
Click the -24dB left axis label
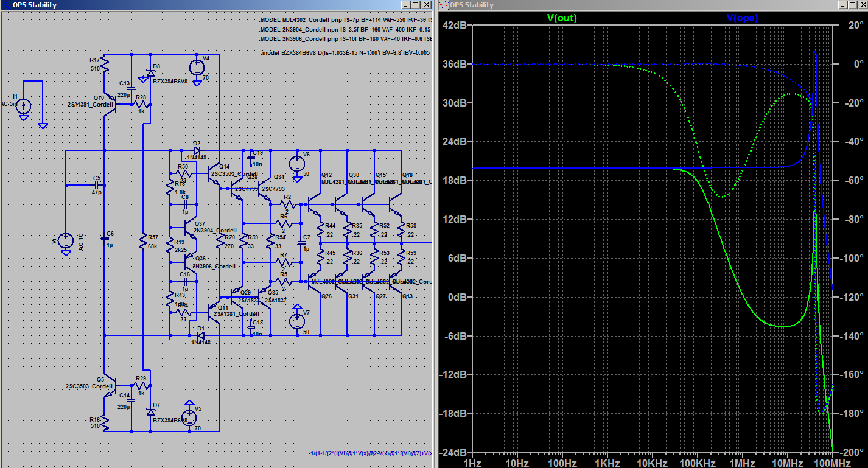tap(454, 452)
